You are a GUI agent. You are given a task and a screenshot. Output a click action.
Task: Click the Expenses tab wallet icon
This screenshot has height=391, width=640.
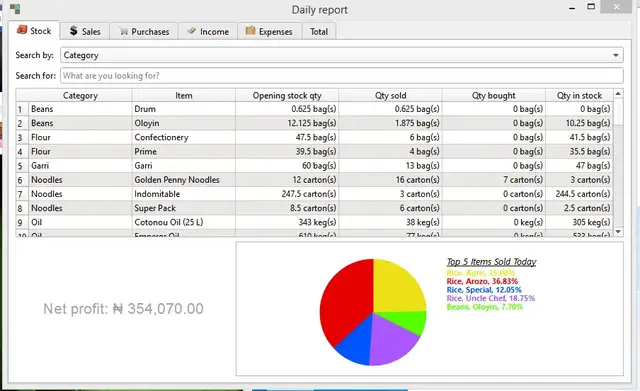point(250,30)
